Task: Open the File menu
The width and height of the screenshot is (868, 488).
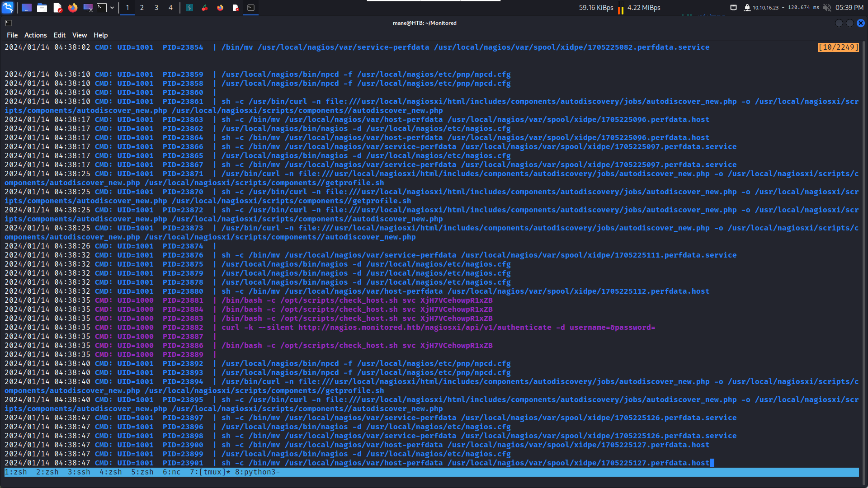Action: click(x=12, y=35)
